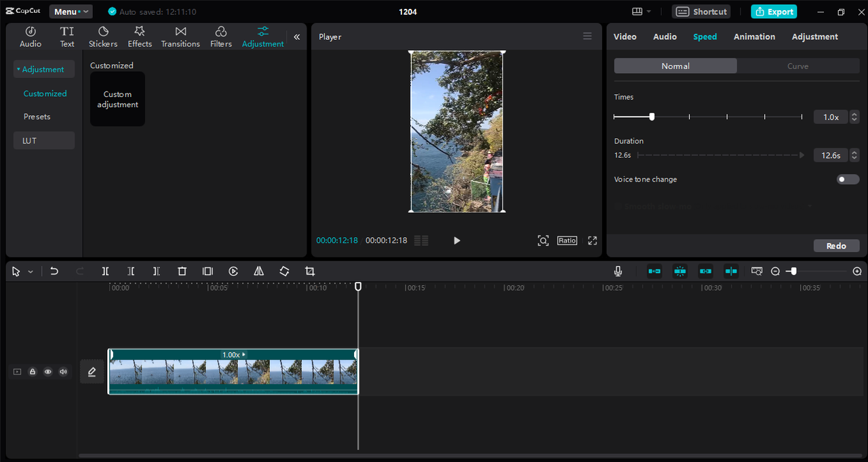
Task: Delete right of the playhead
Action: click(156, 271)
